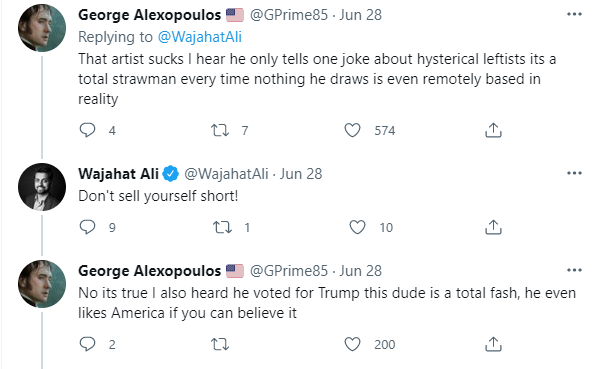Open the Jun 28 timestamp on Wajahat's tweet
The image size is (598, 369).
pyautogui.click(x=301, y=174)
